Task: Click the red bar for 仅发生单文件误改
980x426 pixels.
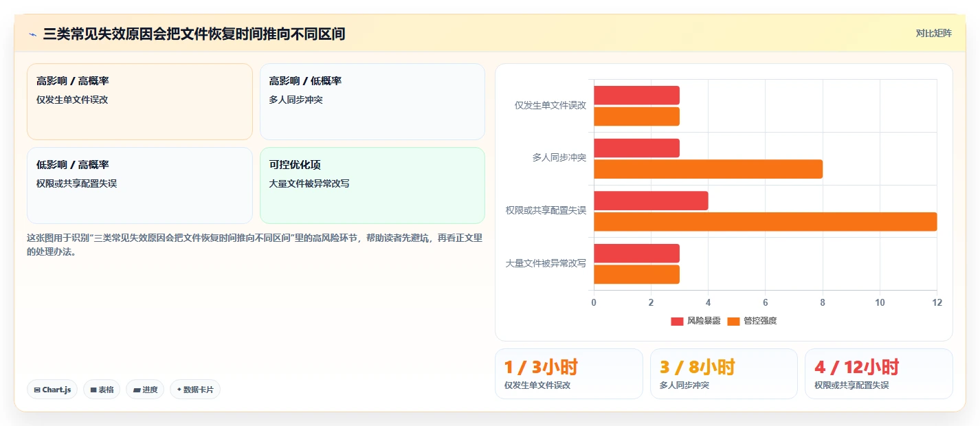Action: (x=636, y=96)
